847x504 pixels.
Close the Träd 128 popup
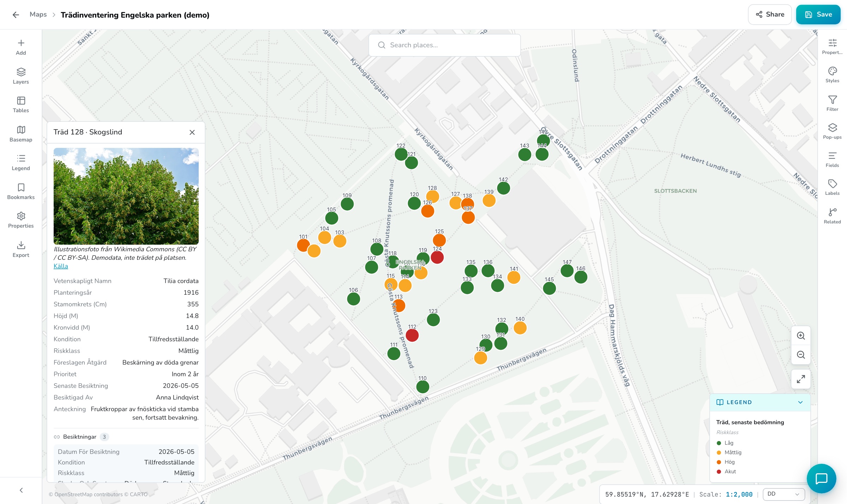[x=192, y=132]
